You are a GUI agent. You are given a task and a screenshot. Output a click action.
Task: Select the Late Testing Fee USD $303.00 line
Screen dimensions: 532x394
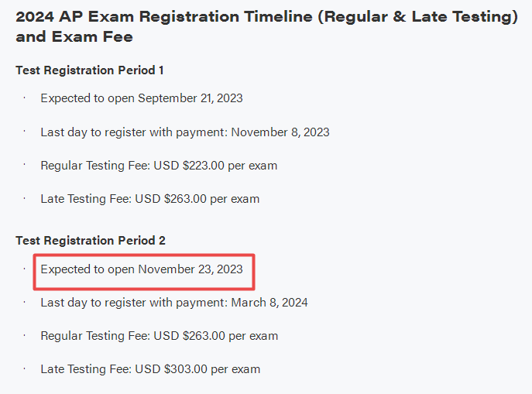coord(150,369)
